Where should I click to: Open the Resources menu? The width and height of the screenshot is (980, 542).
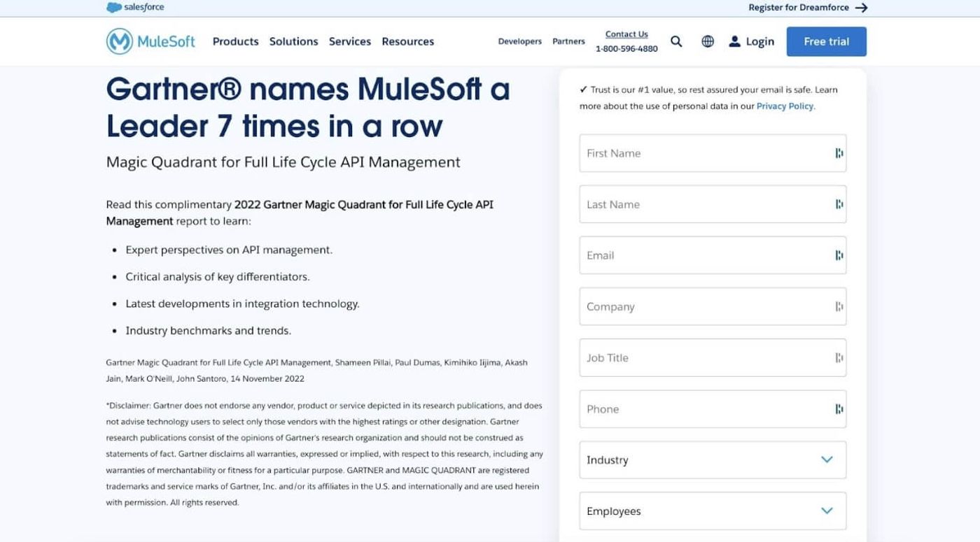407,41
